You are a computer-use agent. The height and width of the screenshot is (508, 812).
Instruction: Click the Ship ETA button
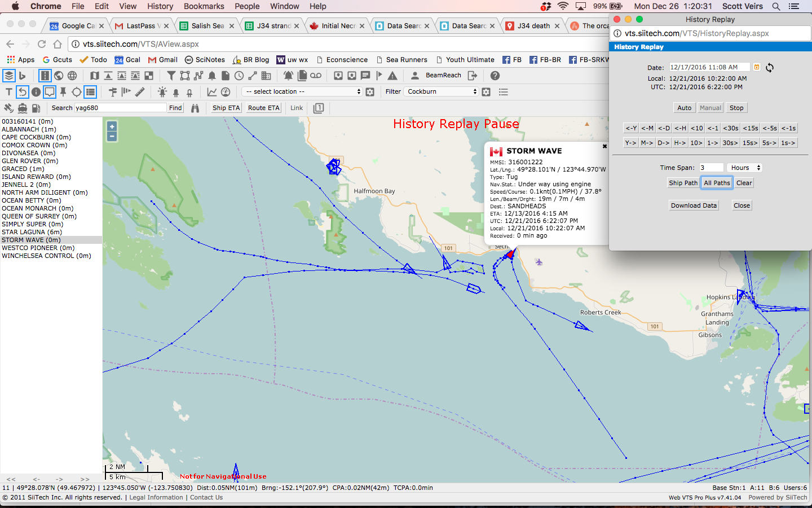(226, 108)
